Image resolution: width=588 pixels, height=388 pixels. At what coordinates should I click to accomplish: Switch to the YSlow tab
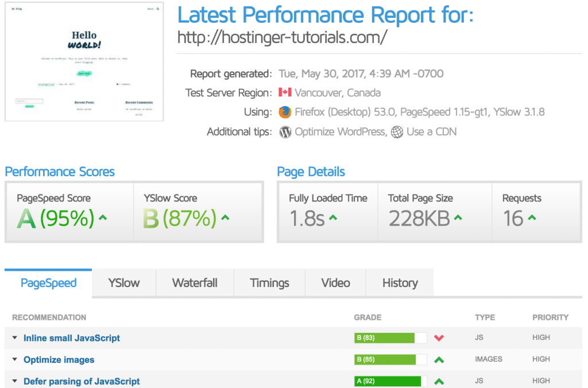(x=124, y=283)
